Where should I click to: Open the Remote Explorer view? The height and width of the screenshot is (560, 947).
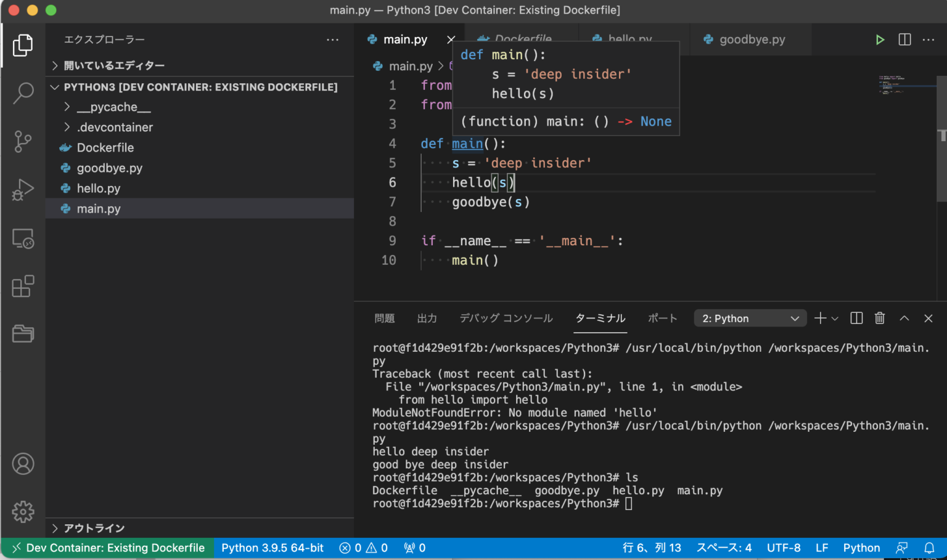pyautogui.click(x=23, y=238)
